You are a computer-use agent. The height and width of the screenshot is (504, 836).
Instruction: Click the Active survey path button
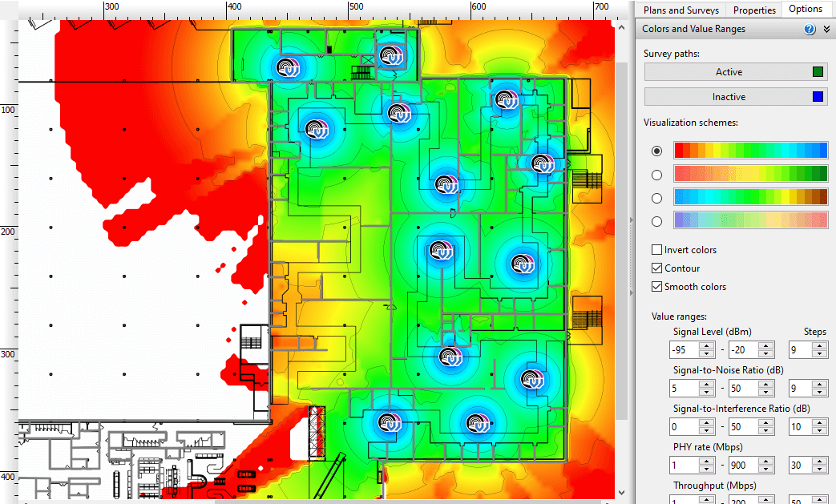coord(729,72)
